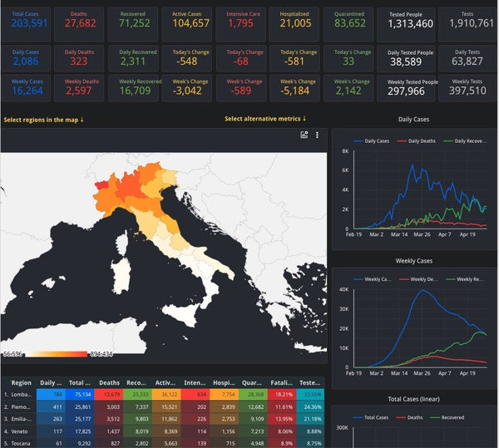Screen dimensions: 499x448
Task: Select the Quarantined 83,652 scorecard
Action: point(348,24)
